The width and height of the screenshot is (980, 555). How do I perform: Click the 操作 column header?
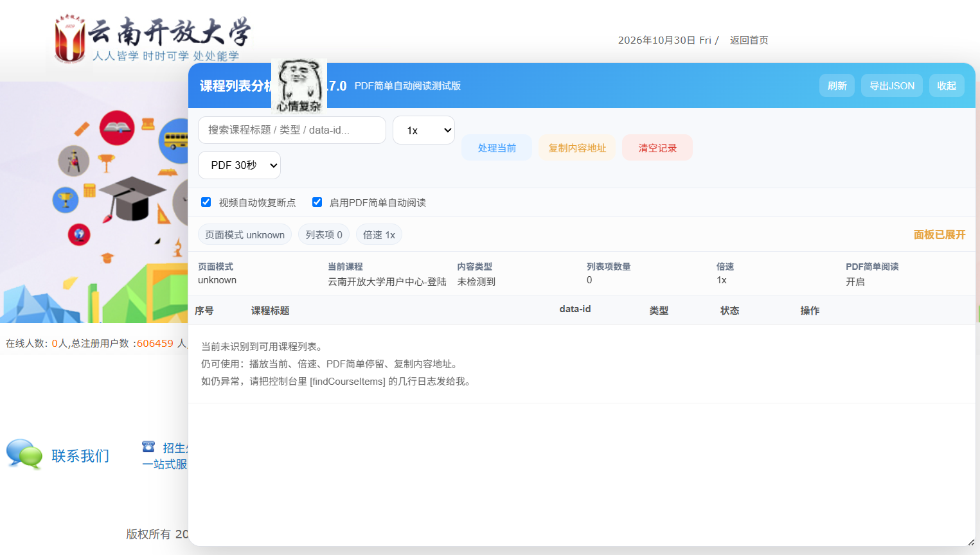[x=810, y=310]
